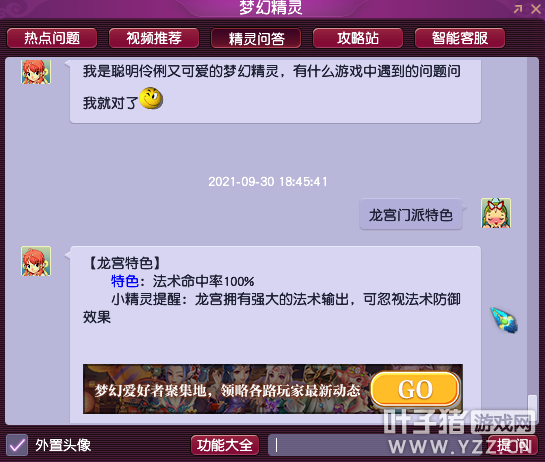Open the 热点问题 tab
This screenshot has height=462, width=545.
(52, 38)
